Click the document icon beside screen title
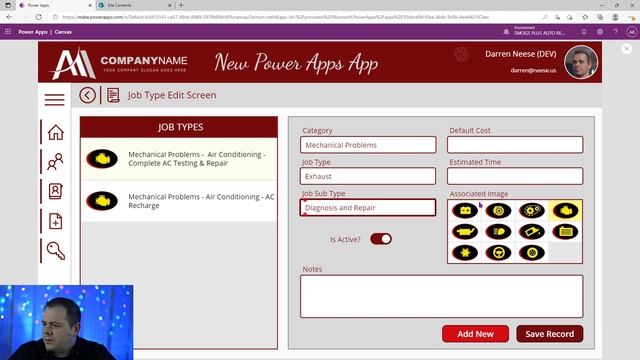Viewport: 640px width, 360px height. (x=113, y=95)
